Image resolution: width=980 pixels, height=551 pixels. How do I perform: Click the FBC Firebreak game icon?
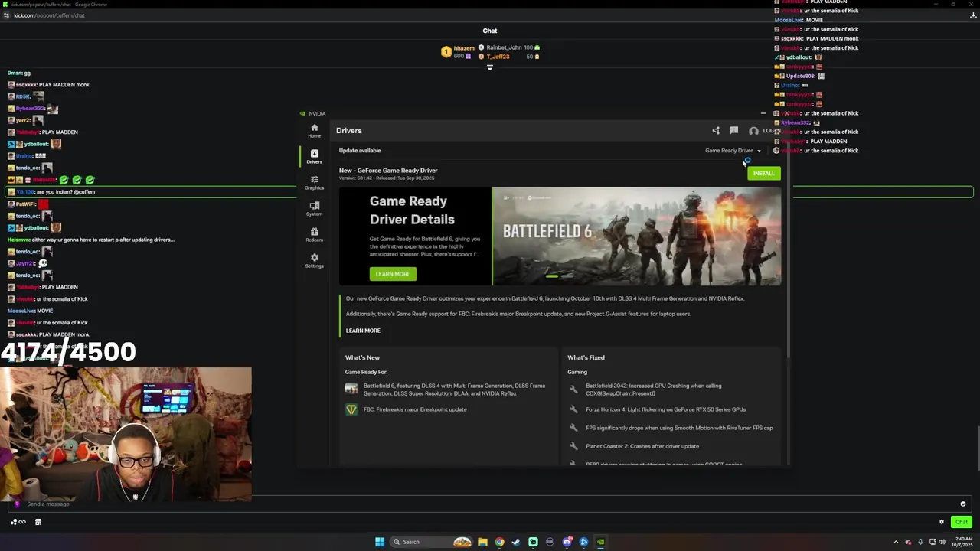(351, 409)
